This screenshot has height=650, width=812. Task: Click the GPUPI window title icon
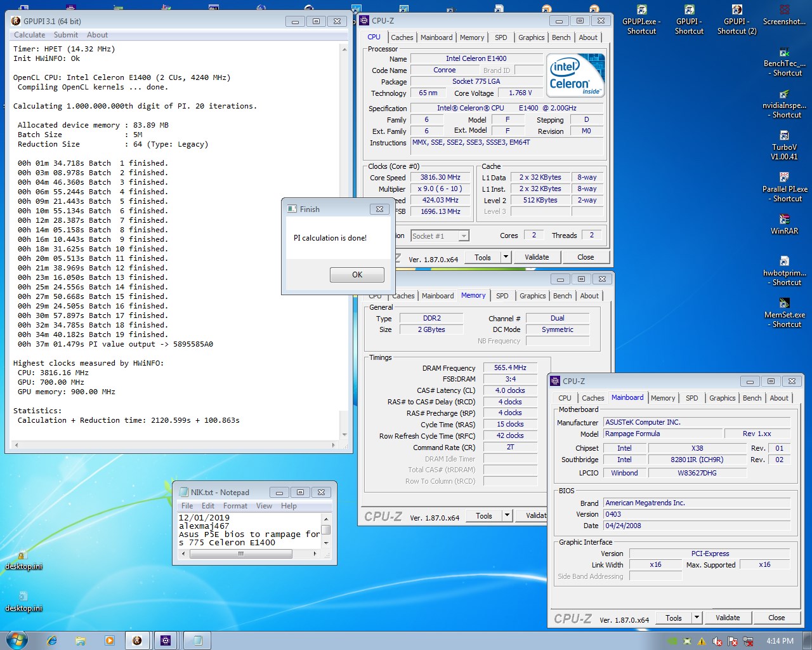pos(16,21)
